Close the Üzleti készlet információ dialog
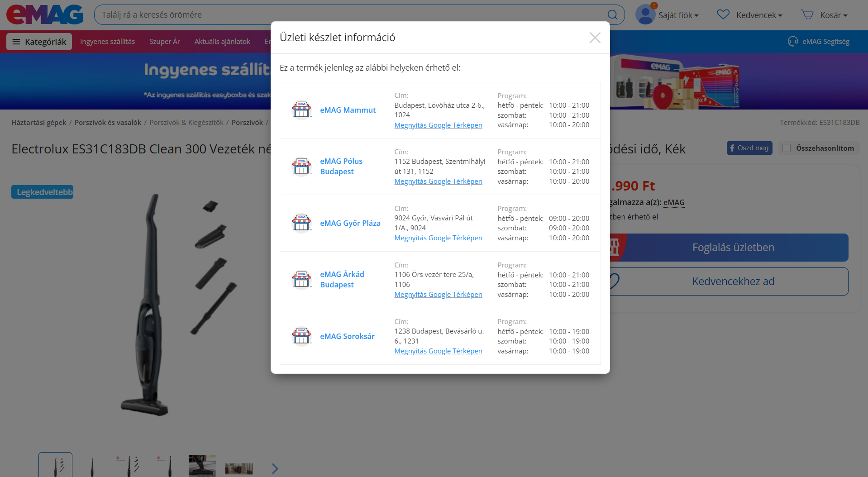The height and width of the screenshot is (477, 868). [595, 38]
